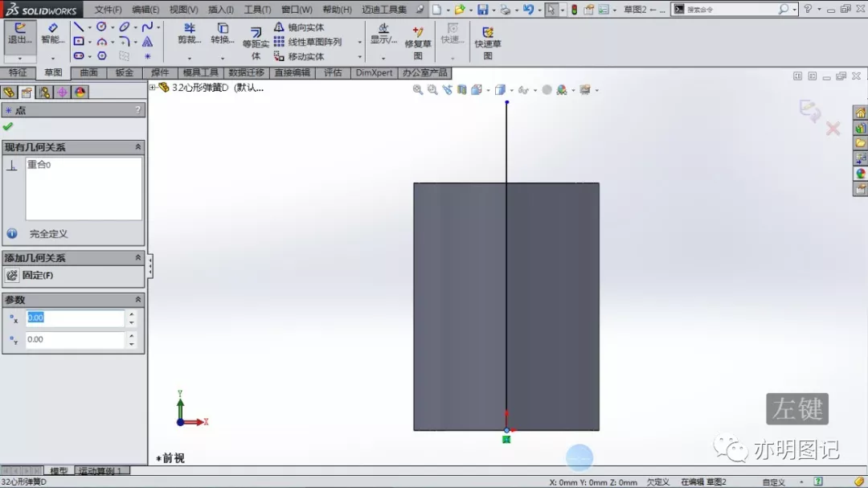Collapse the Parameters (参数) section
This screenshot has width=868, height=488.
pyautogui.click(x=138, y=299)
